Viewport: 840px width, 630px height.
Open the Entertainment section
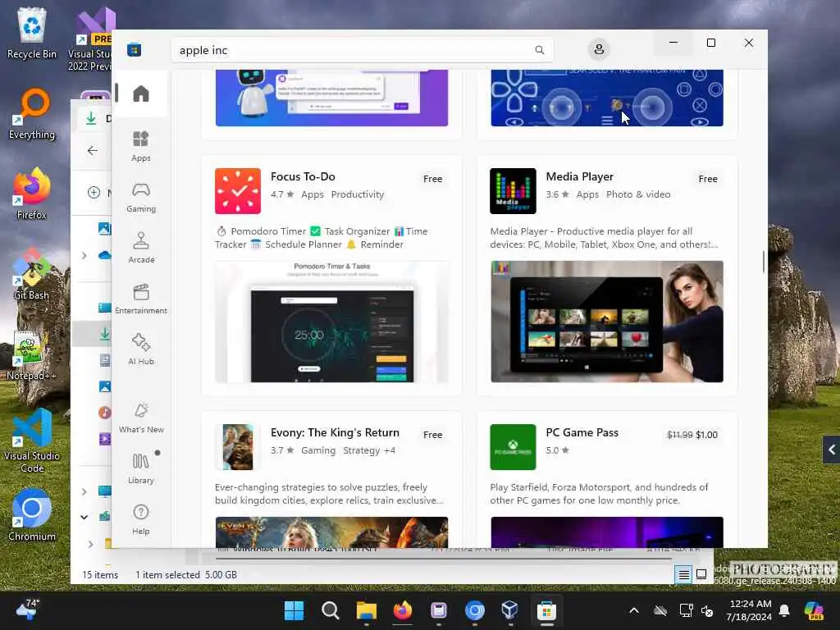pos(141,299)
